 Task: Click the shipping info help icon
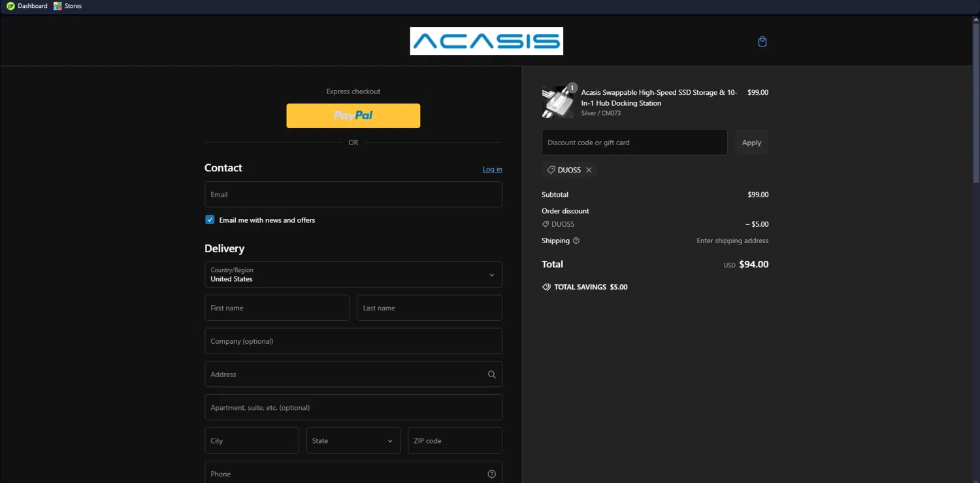[x=576, y=241]
